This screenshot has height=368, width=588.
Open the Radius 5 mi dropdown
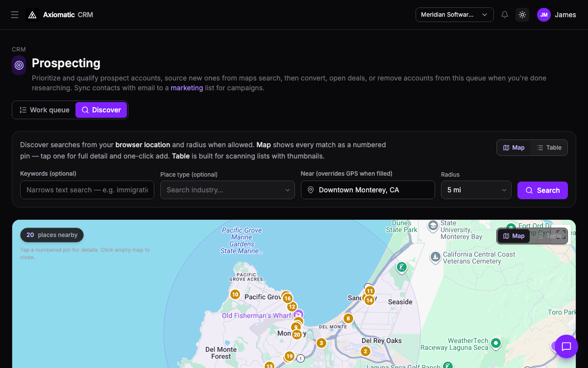[476, 190]
